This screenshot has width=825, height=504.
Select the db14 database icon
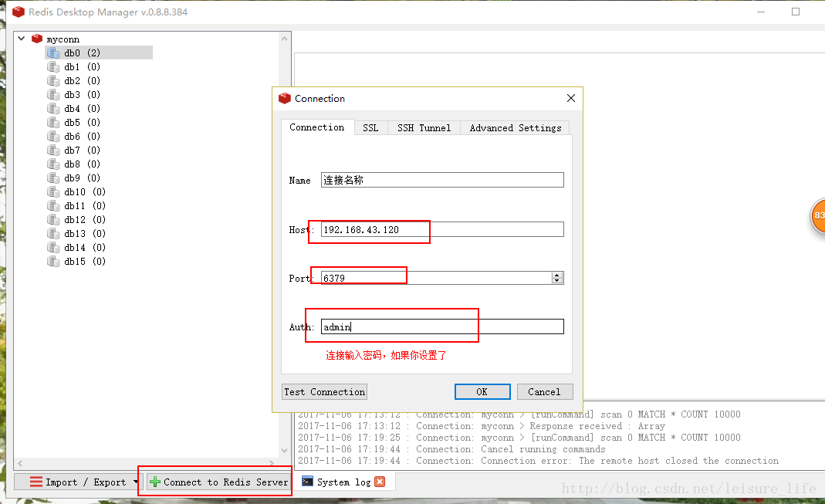53,247
